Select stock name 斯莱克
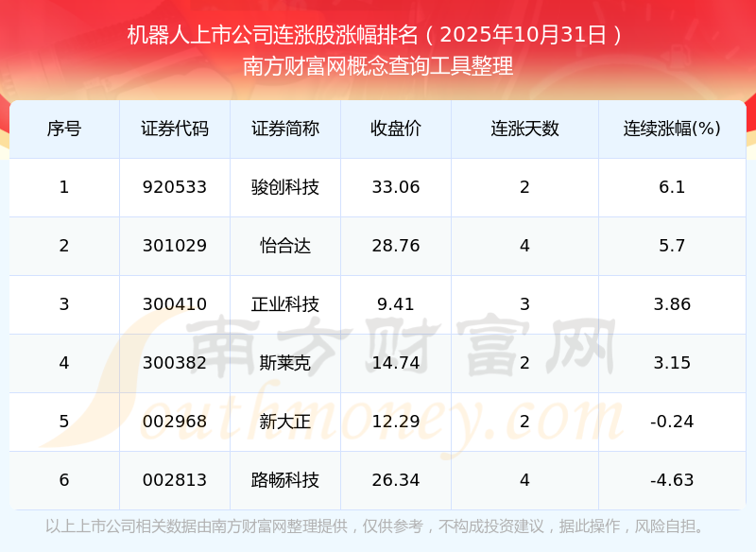 click(x=285, y=363)
